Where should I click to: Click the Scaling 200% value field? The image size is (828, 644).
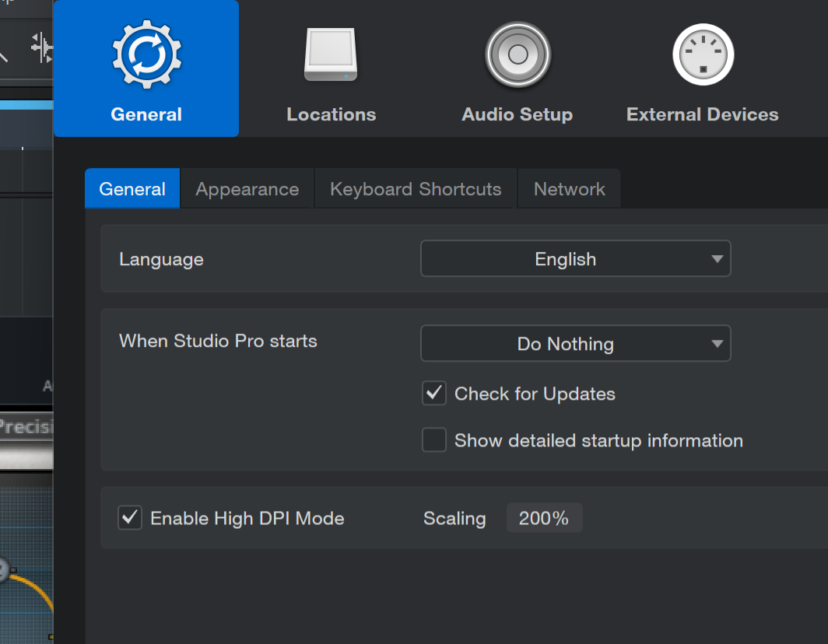pyautogui.click(x=544, y=518)
